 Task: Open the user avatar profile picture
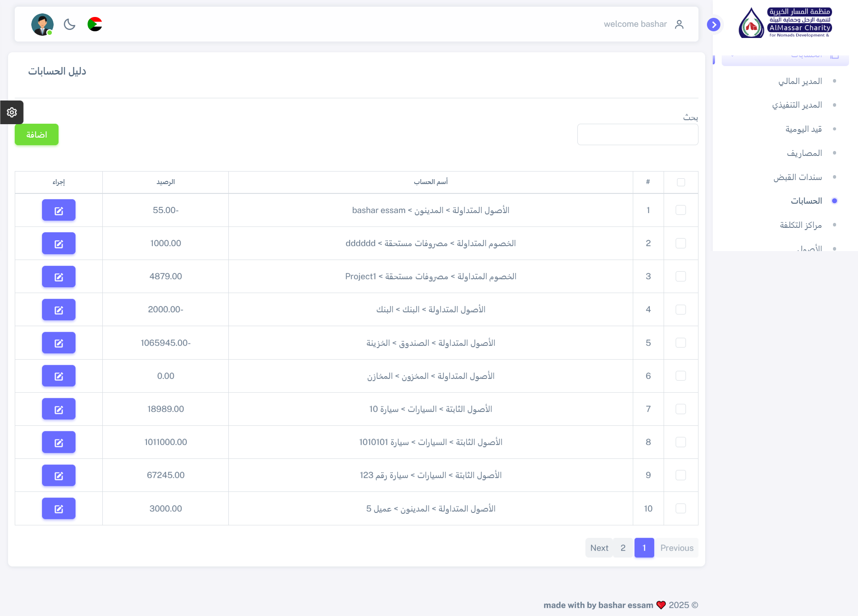pyautogui.click(x=42, y=24)
